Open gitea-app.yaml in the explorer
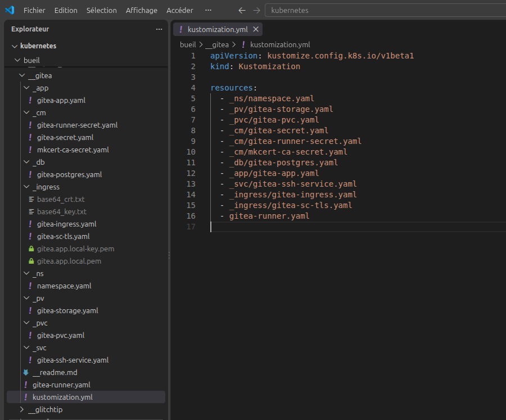This screenshot has width=506, height=420. coord(61,101)
